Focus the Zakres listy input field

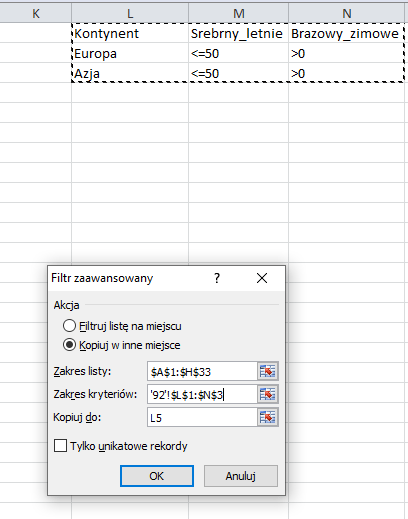click(x=202, y=371)
